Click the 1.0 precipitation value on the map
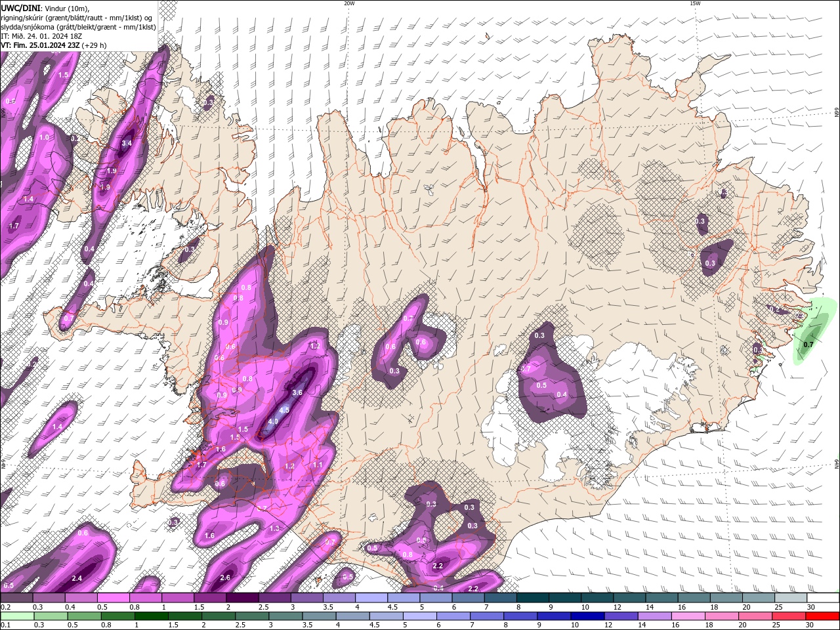 click(x=45, y=137)
